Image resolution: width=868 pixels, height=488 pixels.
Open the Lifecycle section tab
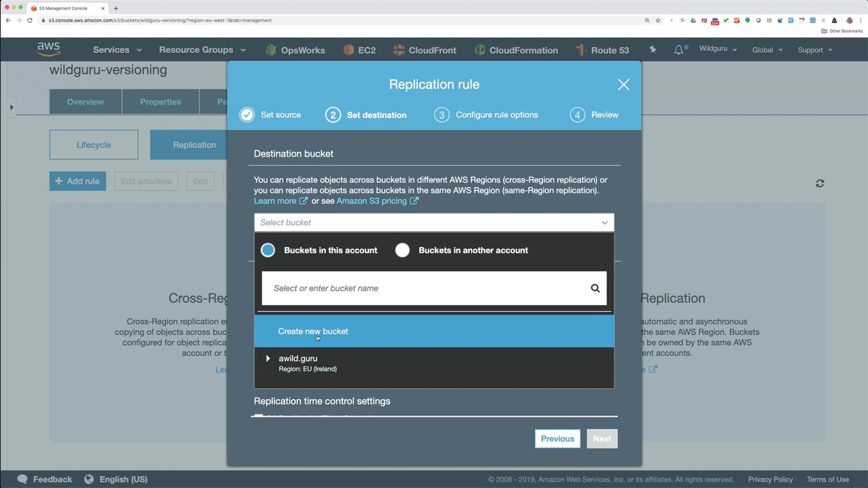point(94,145)
